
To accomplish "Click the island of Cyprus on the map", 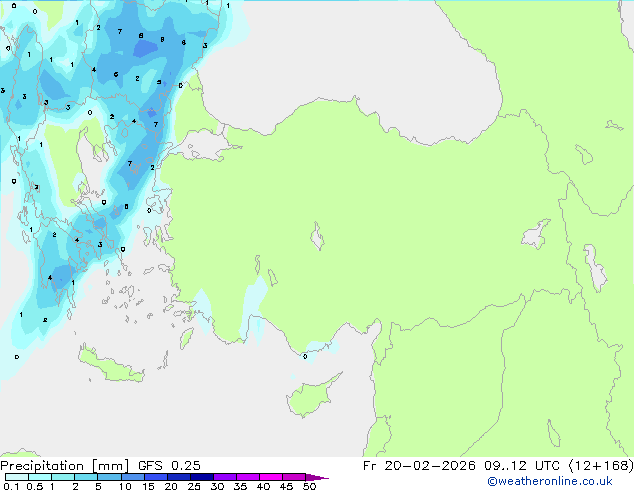I will coord(309,398).
